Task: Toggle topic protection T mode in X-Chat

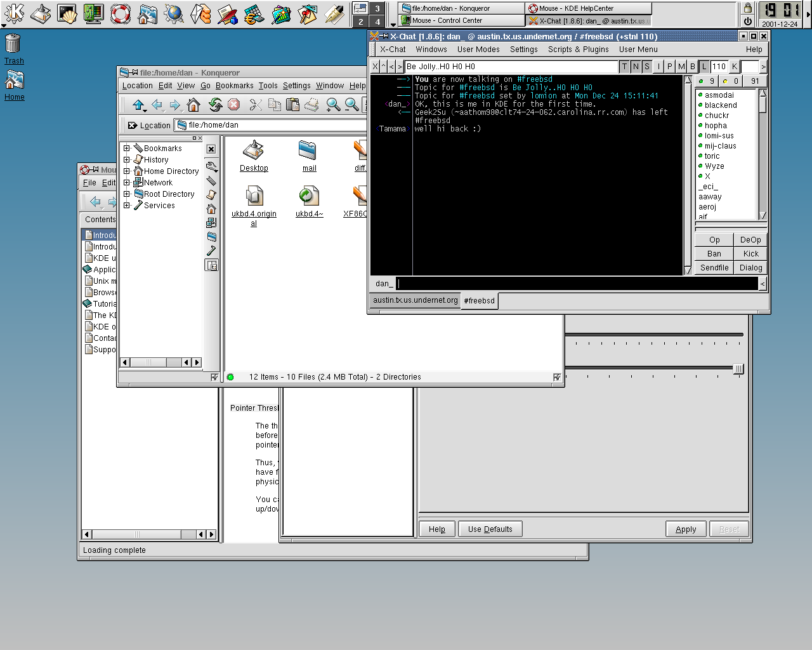Action: [624, 66]
